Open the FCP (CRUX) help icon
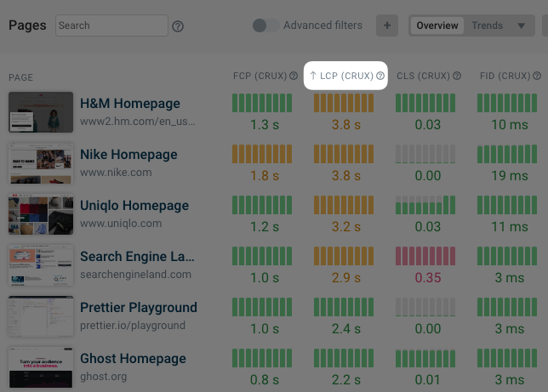This screenshot has height=392, width=548. [294, 76]
